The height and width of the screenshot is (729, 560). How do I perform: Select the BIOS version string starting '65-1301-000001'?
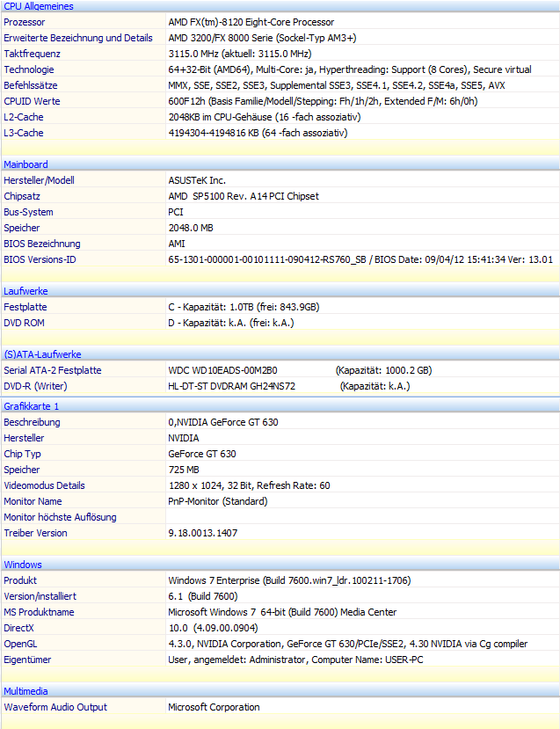click(360, 259)
